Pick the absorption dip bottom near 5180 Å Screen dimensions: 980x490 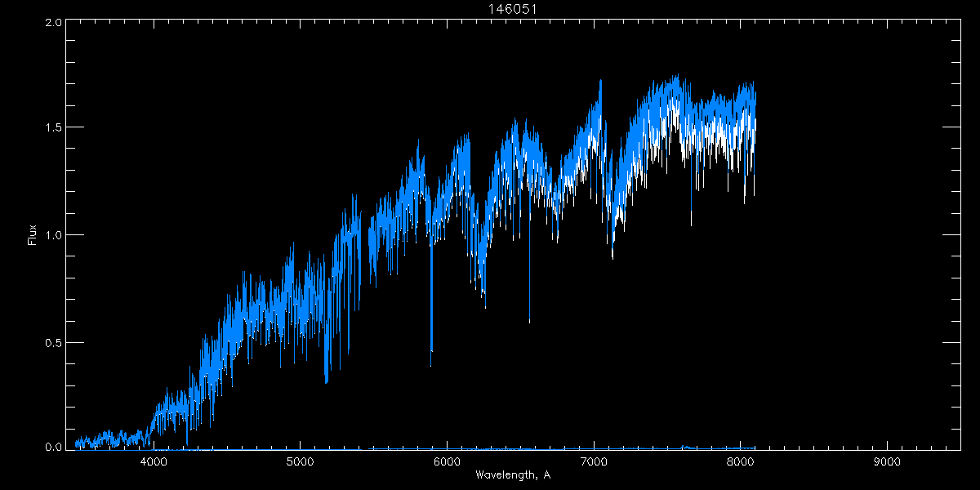pyautogui.click(x=327, y=381)
